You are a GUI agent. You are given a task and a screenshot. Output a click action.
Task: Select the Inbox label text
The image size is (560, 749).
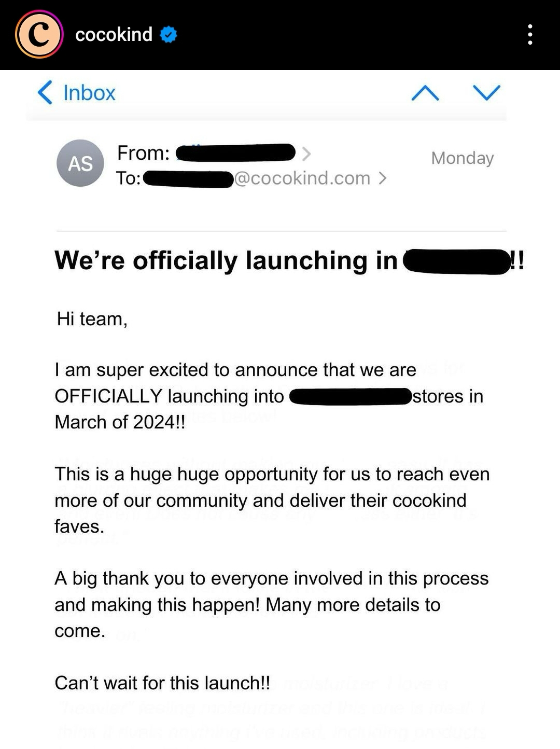tap(89, 93)
